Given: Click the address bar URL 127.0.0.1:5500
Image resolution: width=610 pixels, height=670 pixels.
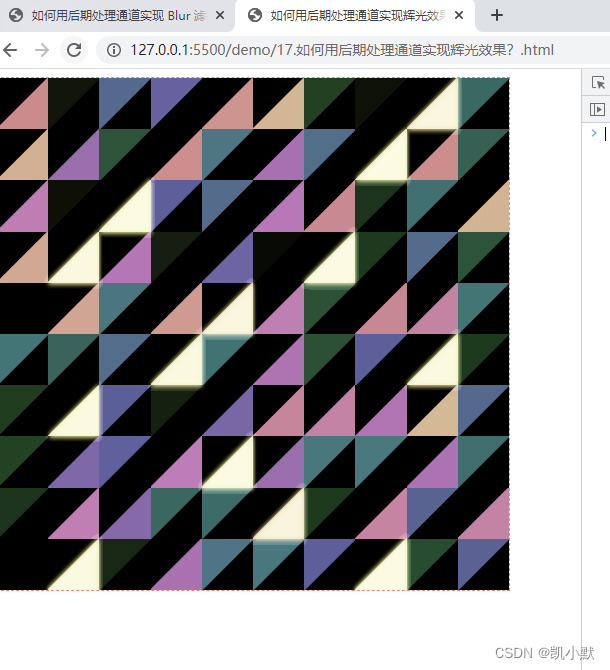Looking at the screenshot, I should click(x=342, y=50).
